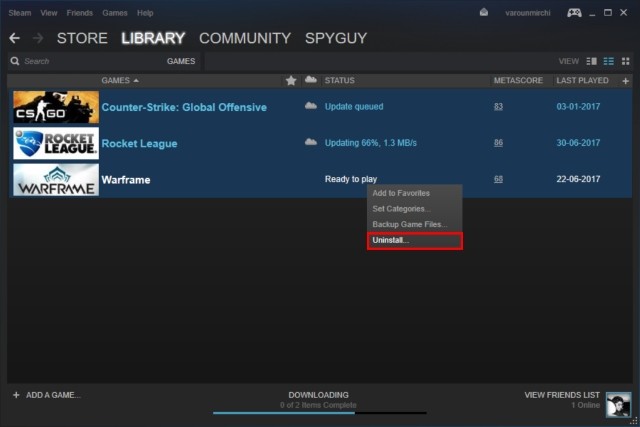Click the window resize grip corner
This screenshot has height=427, width=640.
tap(634, 421)
